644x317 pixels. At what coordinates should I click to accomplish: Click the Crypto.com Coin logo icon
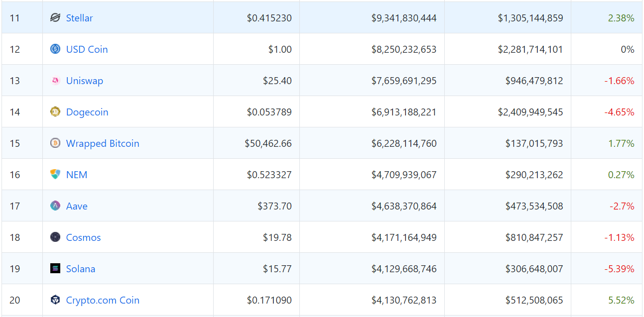point(55,300)
